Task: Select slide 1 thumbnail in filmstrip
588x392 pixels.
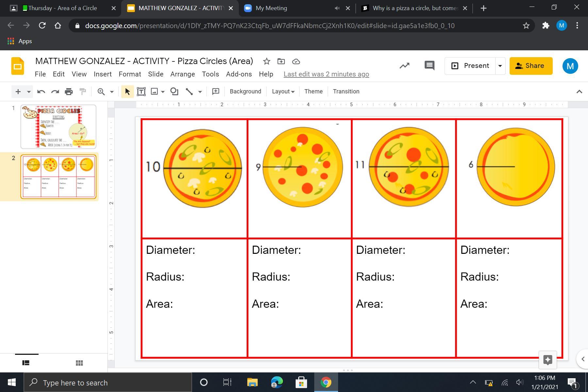Action: click(58, 126)
